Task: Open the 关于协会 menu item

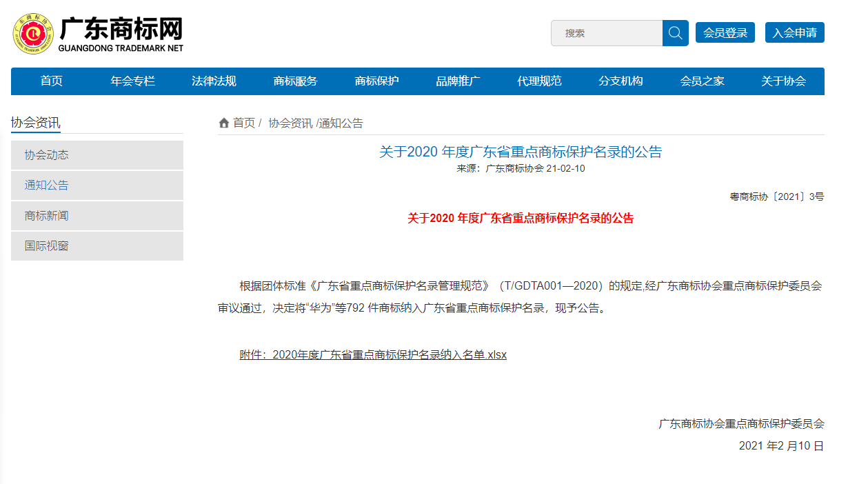Action: click(783, 81)
